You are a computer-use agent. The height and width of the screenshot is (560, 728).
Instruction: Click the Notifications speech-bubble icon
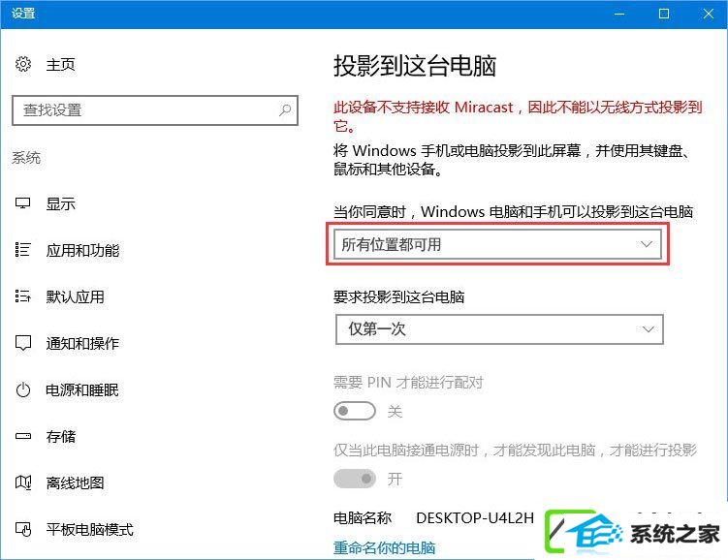click(22, 343)
